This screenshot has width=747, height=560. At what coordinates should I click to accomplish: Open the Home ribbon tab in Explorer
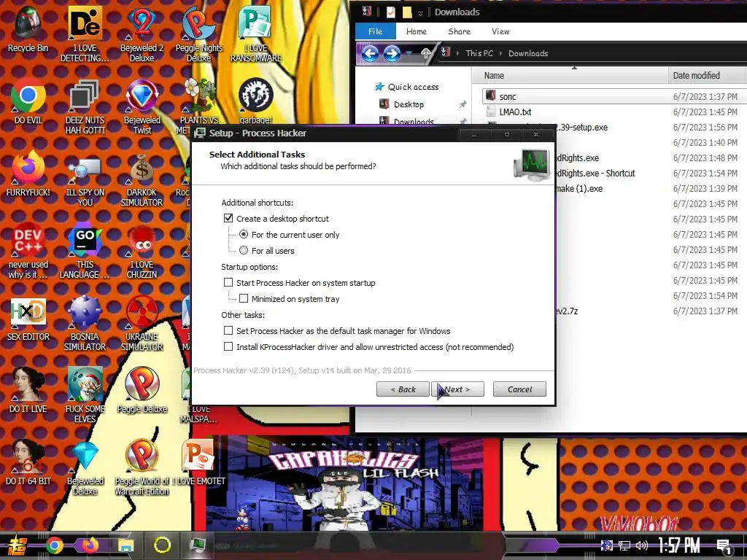click(417, 31)
